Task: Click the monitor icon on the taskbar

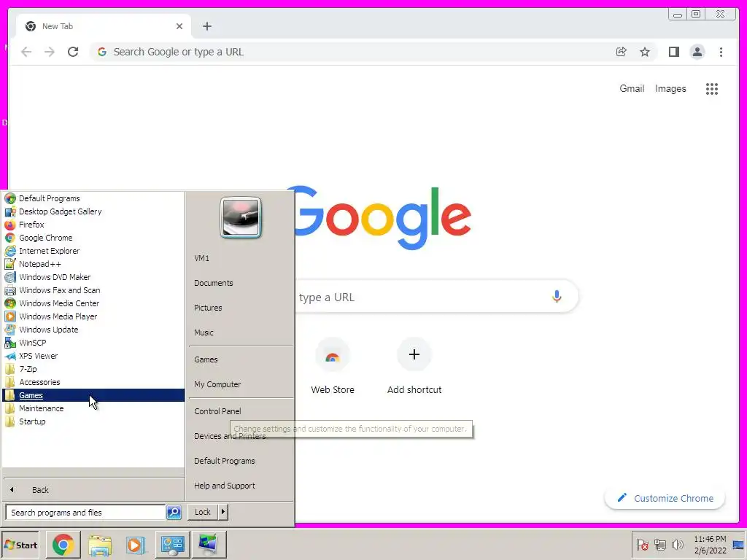Action: tap(209, 545)
